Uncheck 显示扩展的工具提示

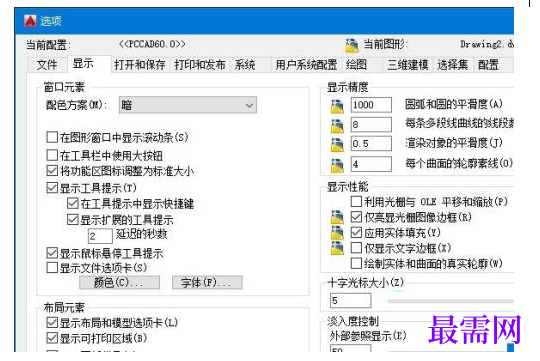click(x=73, y=219)
